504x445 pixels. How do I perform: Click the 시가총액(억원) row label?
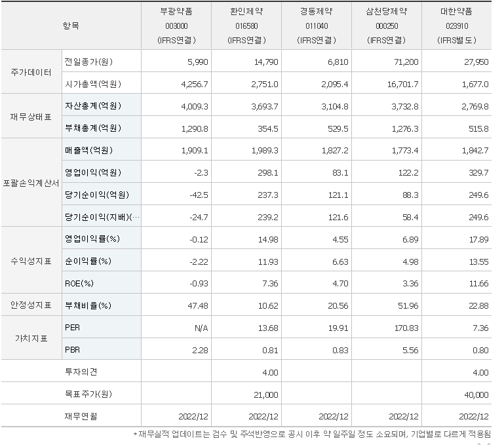(93, 84)
